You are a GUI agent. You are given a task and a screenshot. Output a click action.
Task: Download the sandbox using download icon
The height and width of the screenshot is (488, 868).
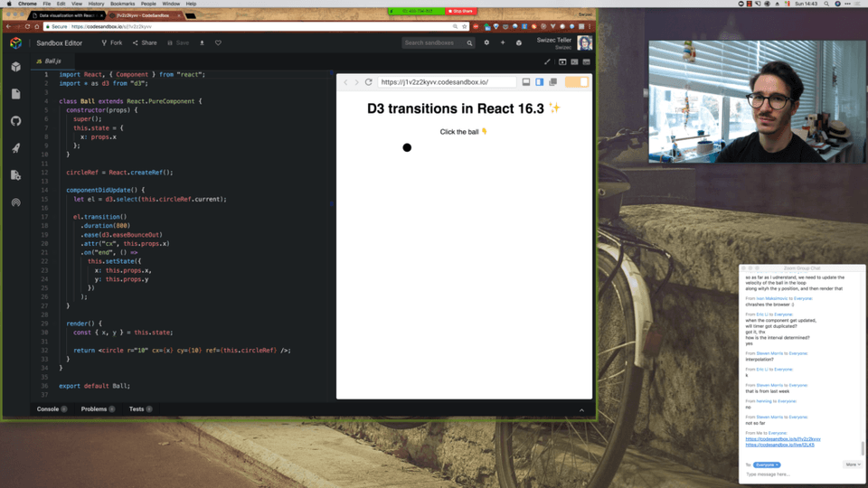(x=202, y=42)
